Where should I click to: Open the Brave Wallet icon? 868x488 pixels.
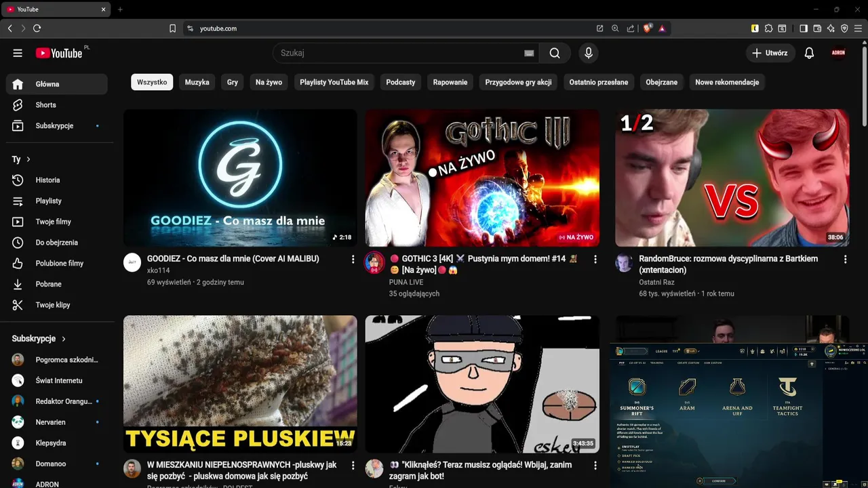tap(817, 28)
